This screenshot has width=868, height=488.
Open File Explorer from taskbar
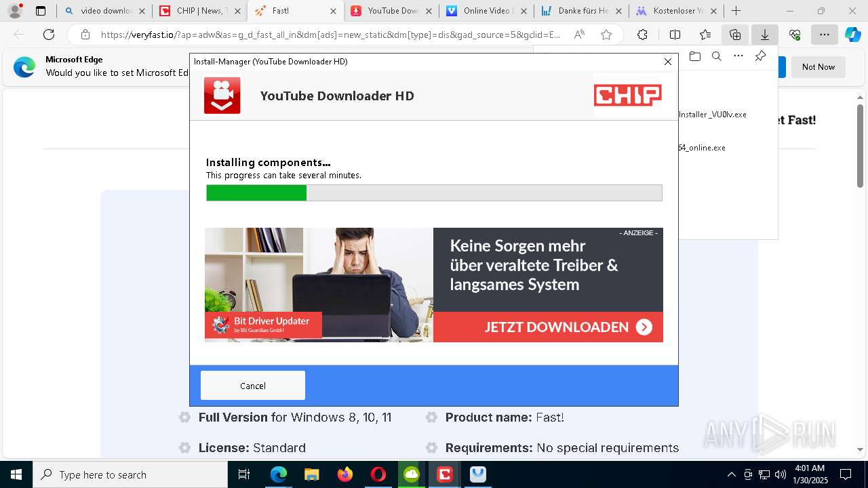[x=312, y=474]
